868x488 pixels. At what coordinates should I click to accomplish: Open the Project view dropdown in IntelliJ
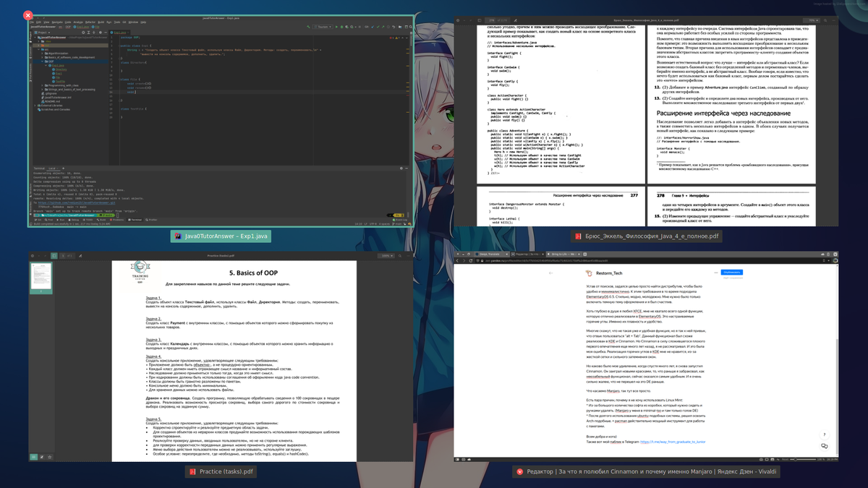[42, 33]
